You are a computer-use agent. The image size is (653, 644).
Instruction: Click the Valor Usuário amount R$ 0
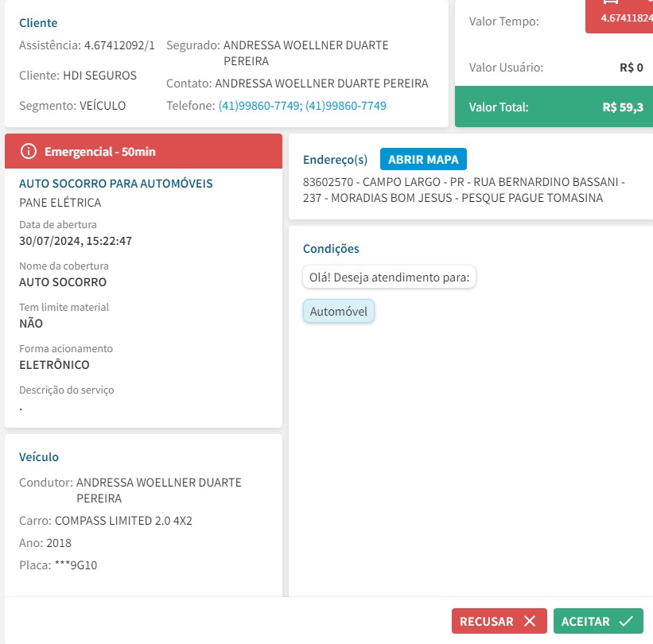pos(632,68)
